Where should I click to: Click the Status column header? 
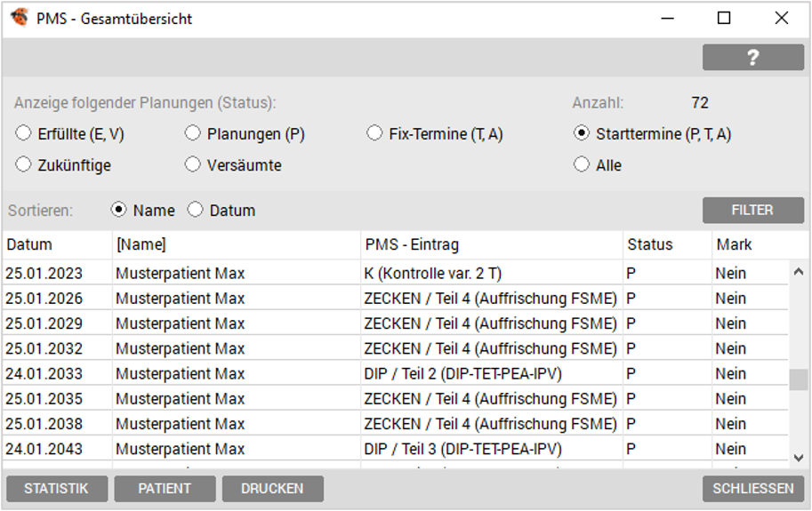(668, 244)
